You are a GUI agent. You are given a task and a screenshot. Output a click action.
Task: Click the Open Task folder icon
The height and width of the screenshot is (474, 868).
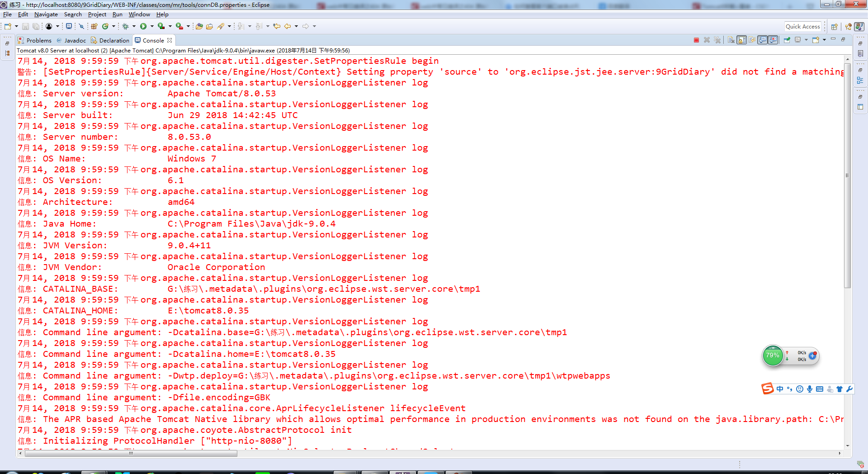tap(209, 26)
